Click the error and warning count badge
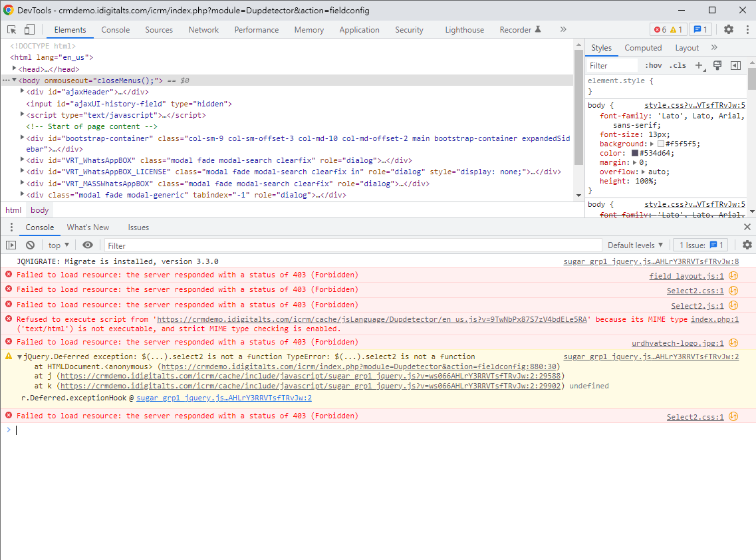 [668, 29]
